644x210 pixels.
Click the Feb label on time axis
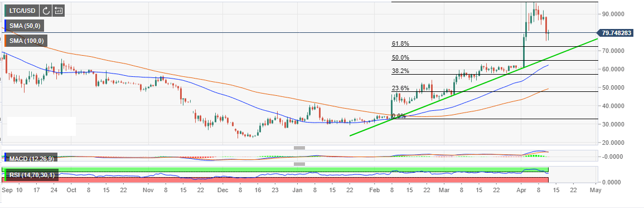point(375,191)
